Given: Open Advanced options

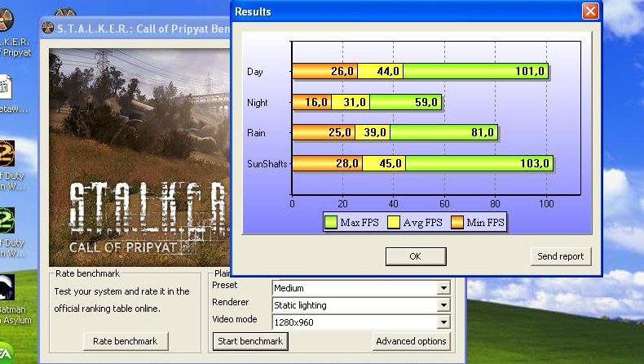Looking at the screenshot, I should (411, 341).
